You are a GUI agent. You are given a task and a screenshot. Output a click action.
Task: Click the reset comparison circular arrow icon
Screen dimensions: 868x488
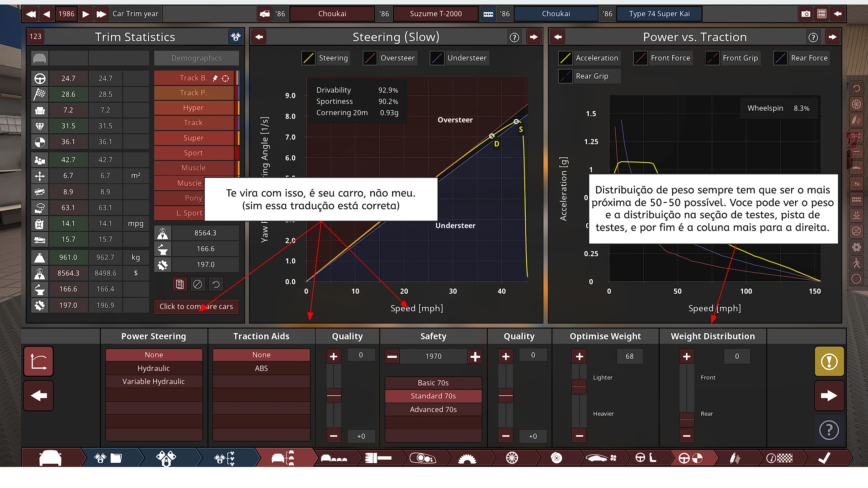tap(216, 284)
